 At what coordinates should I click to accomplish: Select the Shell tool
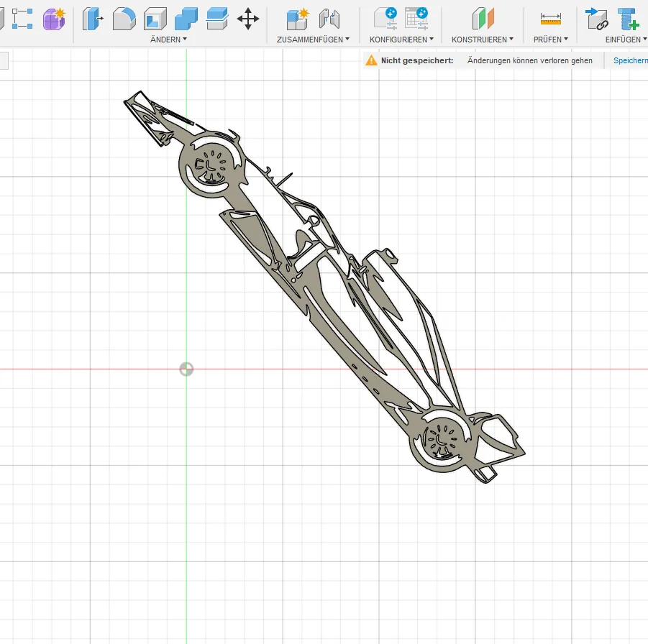(x=155, y=19)
